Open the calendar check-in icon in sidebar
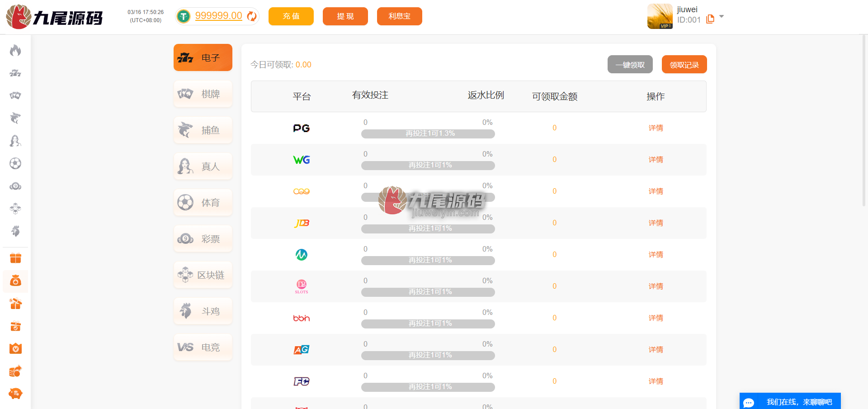This screenshot has height=409, width=868. coord(15,326)
